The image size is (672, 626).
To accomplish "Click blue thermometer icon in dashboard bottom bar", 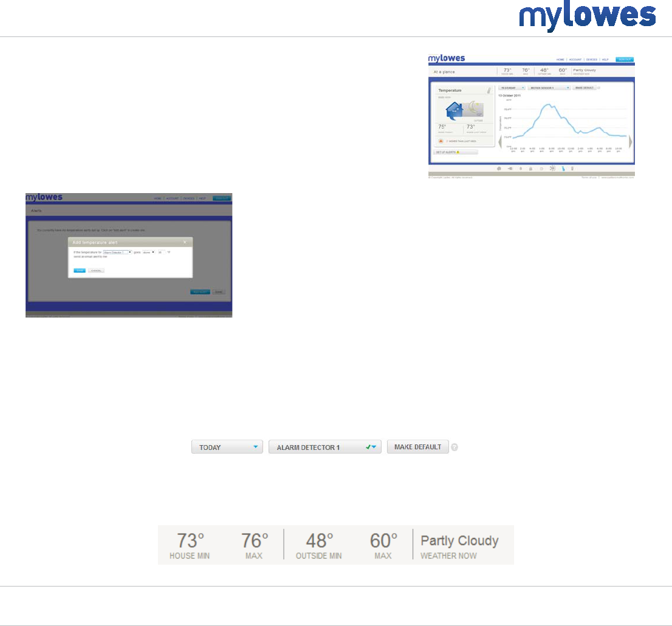I will click(563, 169).
